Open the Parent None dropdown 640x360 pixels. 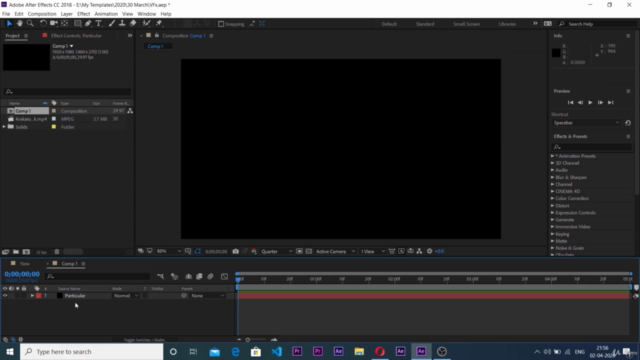pyautogui.click(x=208, y=296)
